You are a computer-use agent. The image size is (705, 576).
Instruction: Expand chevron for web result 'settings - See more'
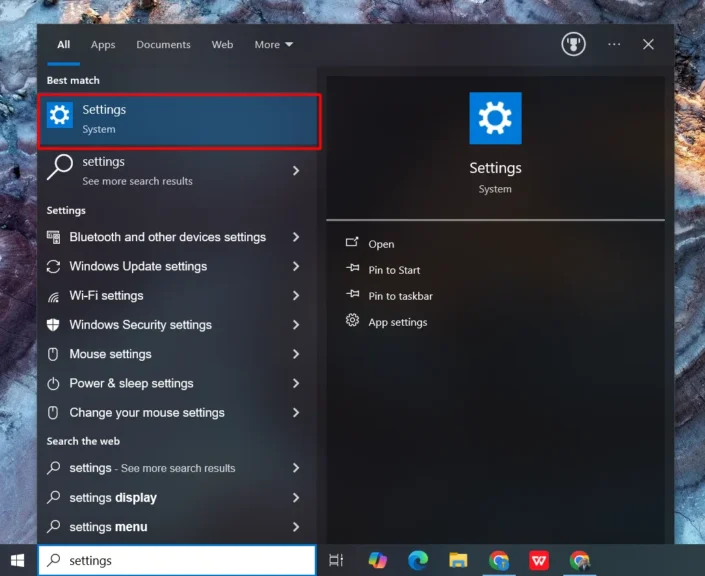296,468
